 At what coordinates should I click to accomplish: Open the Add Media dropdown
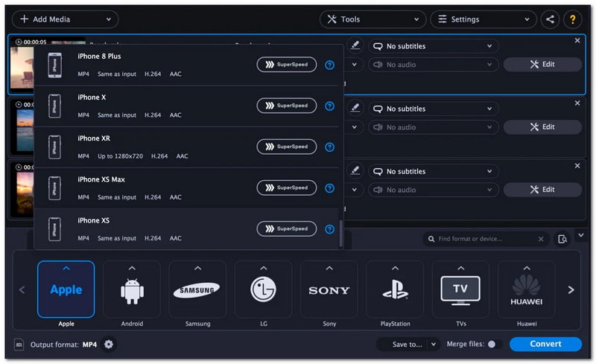click(x=65, y=19)
